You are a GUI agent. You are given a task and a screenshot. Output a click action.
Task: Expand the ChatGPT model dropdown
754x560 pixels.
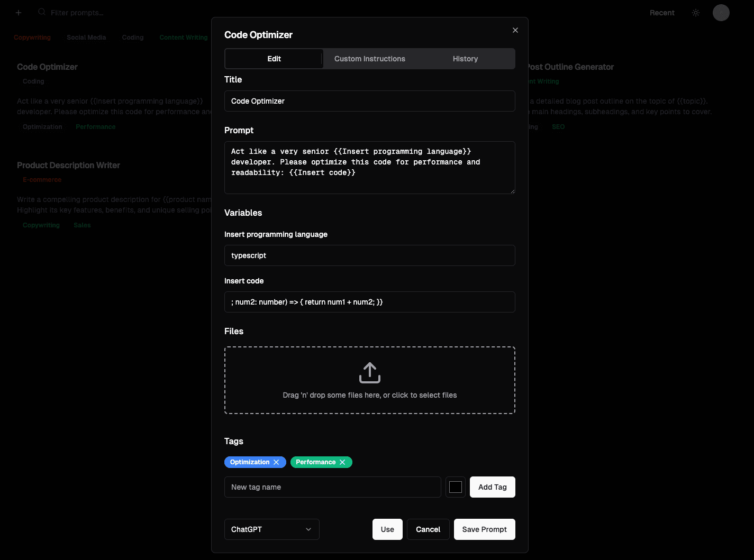[x=271, y=529]
